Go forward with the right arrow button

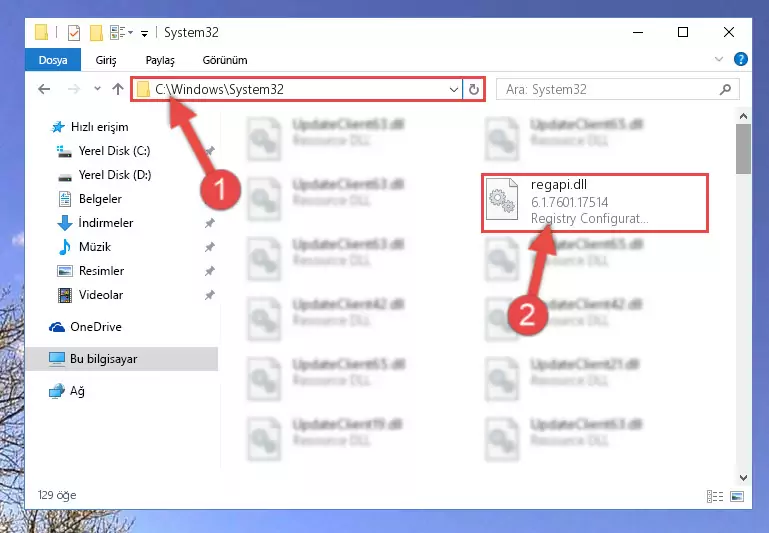pos(74,89)
